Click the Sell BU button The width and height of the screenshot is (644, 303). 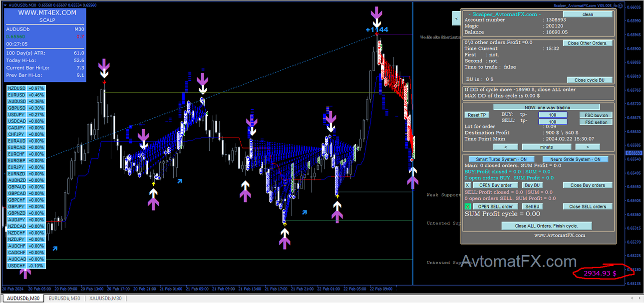click(x=533, y=206)
